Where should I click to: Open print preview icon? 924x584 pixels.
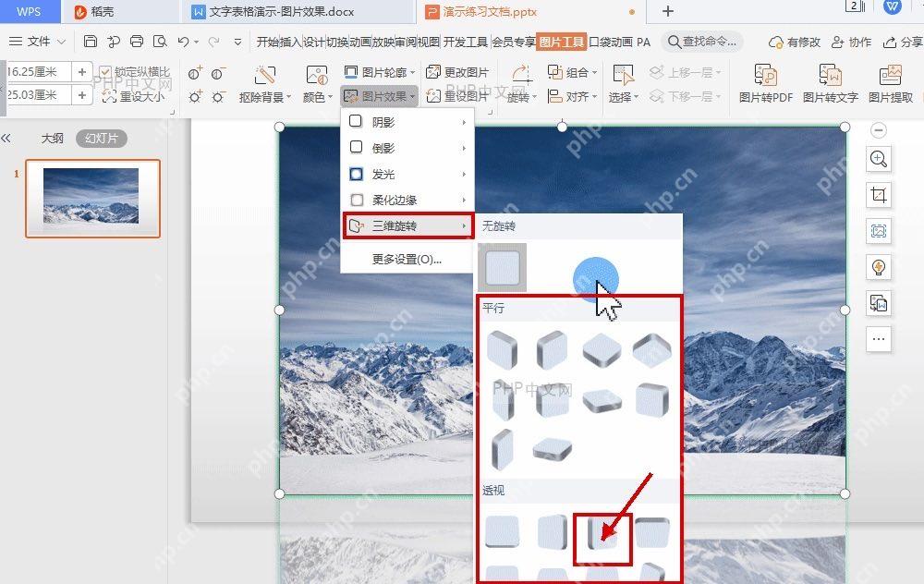160,42
